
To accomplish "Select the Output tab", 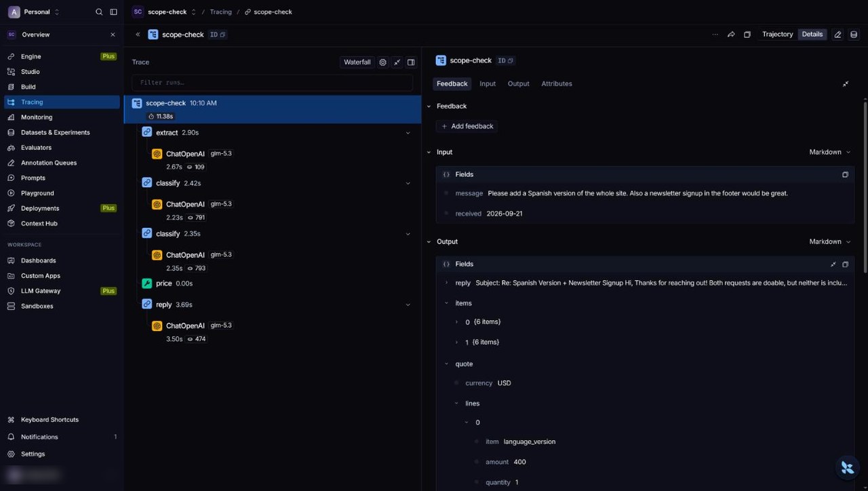I will click(x=518, y=84).
